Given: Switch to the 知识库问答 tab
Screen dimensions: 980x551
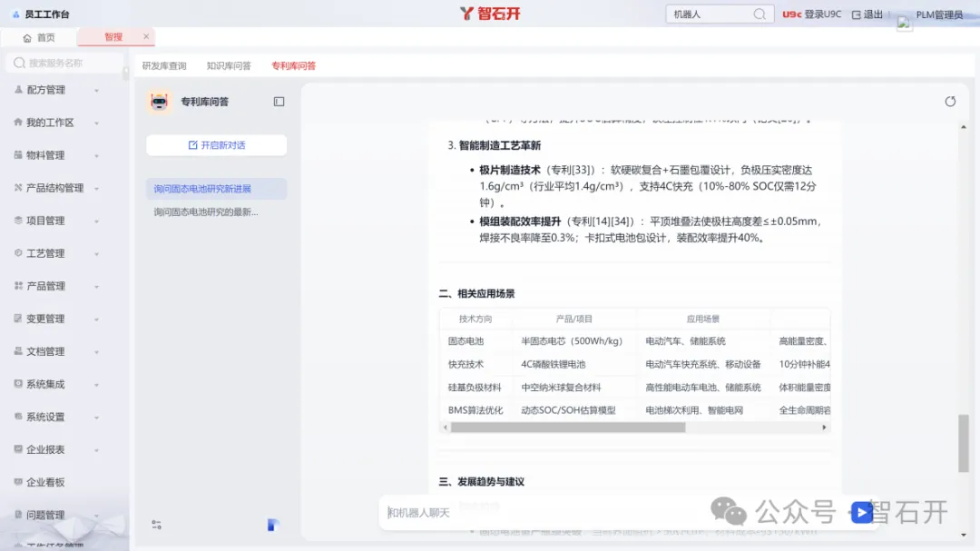Looking at the screenshot, I should [229, 66].
